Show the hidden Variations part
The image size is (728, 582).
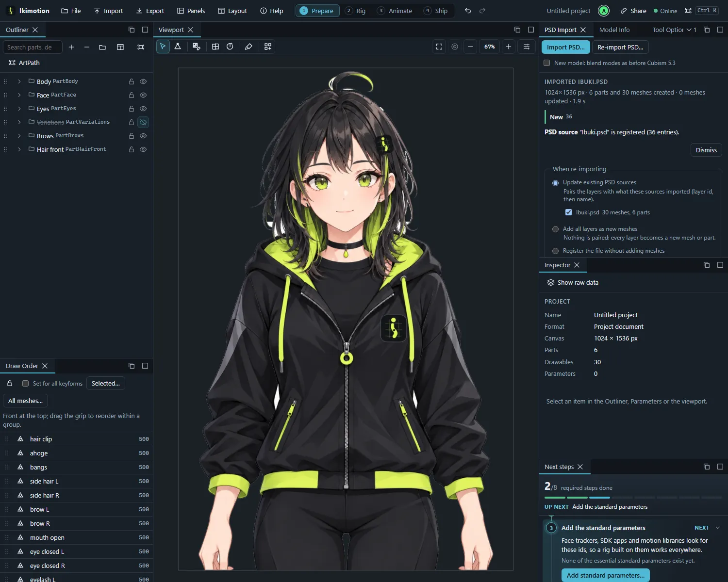tap(143, 122)
